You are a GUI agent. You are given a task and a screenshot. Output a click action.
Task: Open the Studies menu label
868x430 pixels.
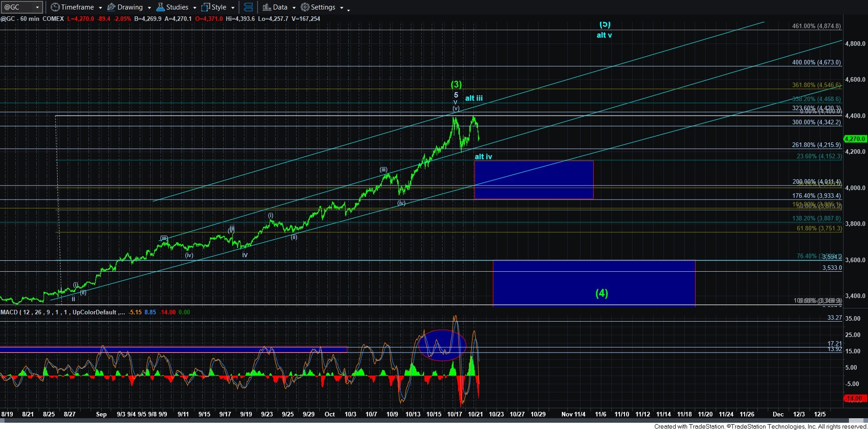(x=177, y=7)
